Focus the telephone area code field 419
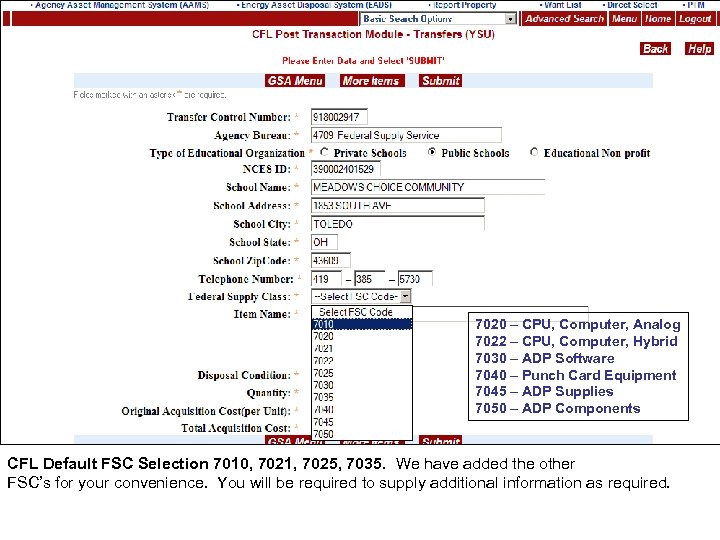The height and width of the screenshot is (540, 720). point(326,279)
